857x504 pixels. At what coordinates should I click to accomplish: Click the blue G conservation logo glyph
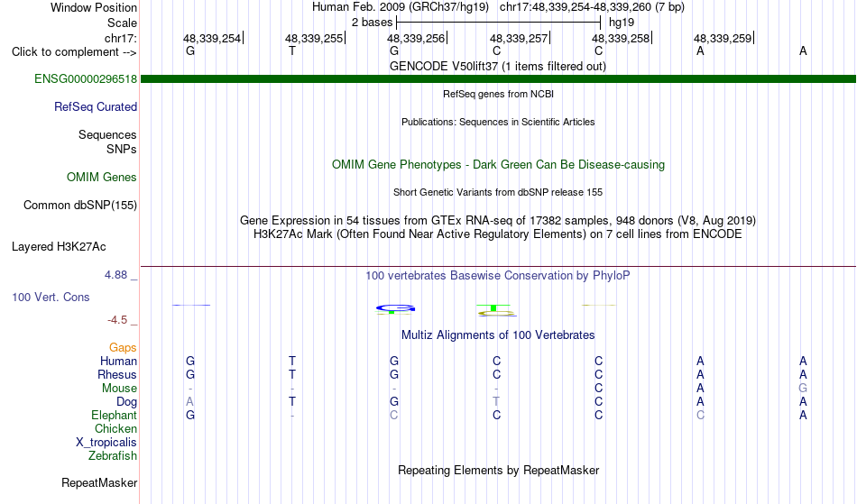click(x=395, y=308)
